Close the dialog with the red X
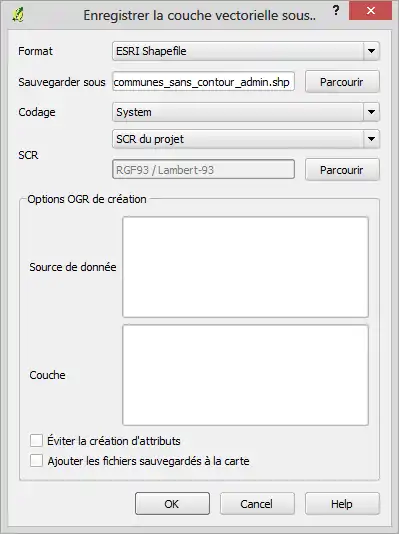399x534 pixels. point(370,11)
